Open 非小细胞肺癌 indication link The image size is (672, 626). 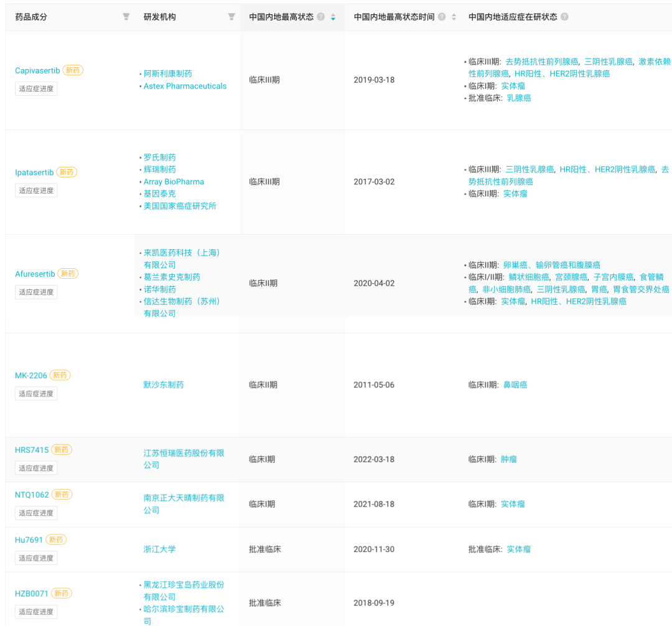[506, 289]
